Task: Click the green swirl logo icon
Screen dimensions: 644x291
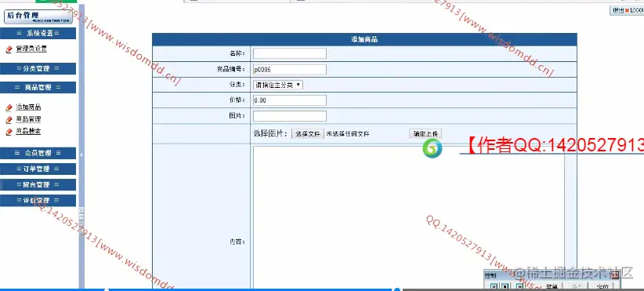Action: click(432, 148)
